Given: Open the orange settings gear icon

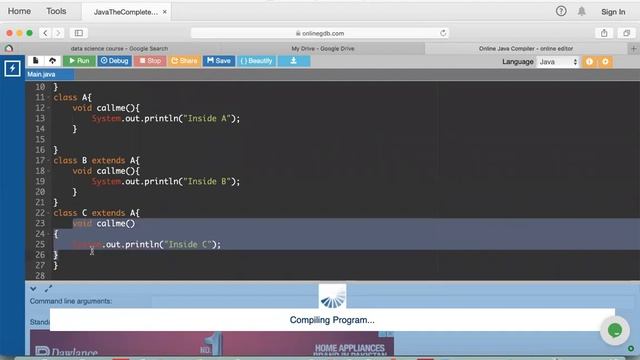Looking at the screenshot, I should pos(605,62).
